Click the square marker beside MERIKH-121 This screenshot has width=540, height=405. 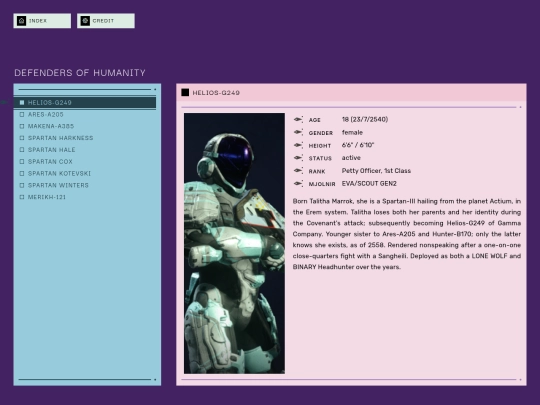22,197
